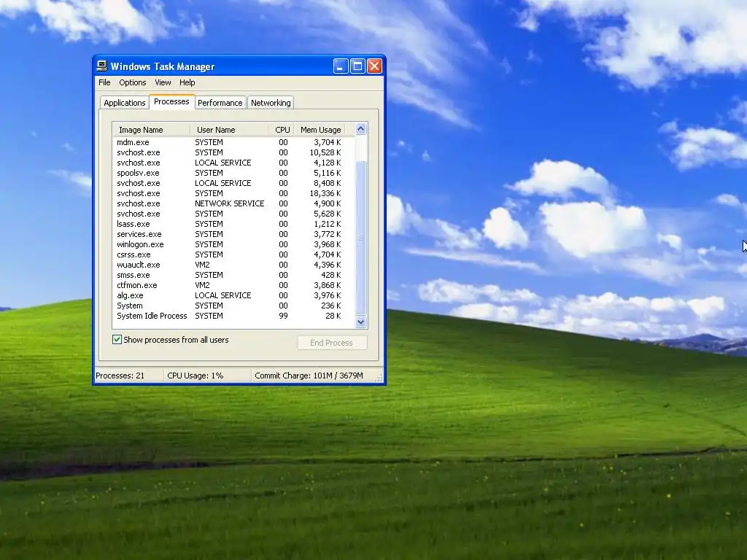This screenshot has height=560, width=747.
Task: Open the View menu
Action: [x=163, y=82]
